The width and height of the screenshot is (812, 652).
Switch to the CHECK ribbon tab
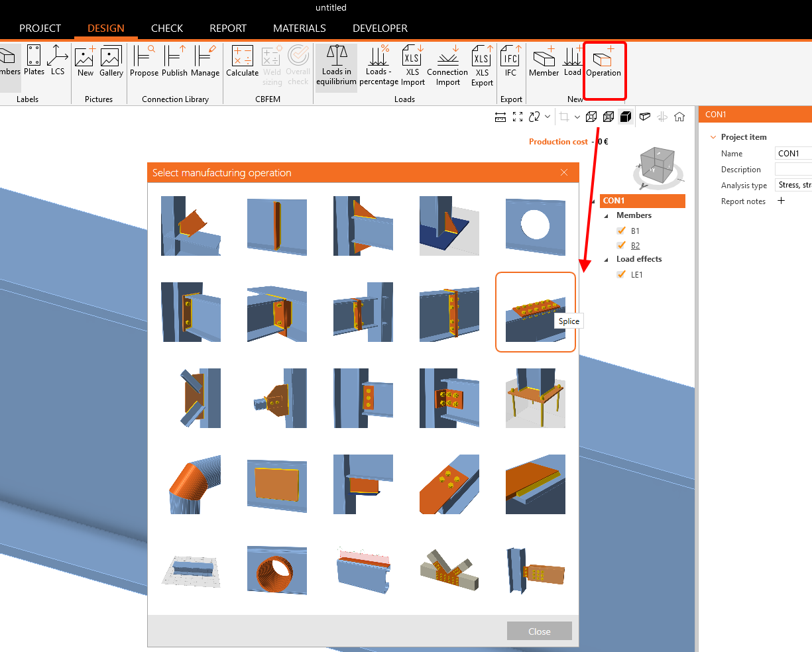click(166, 28)
